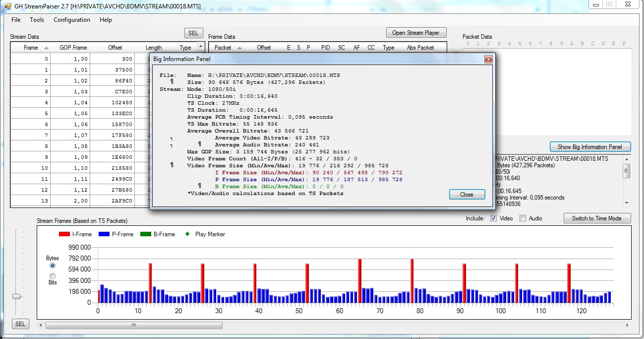
Task: Click red X on Big Information Panel title
Action: [x=488, y=59]
